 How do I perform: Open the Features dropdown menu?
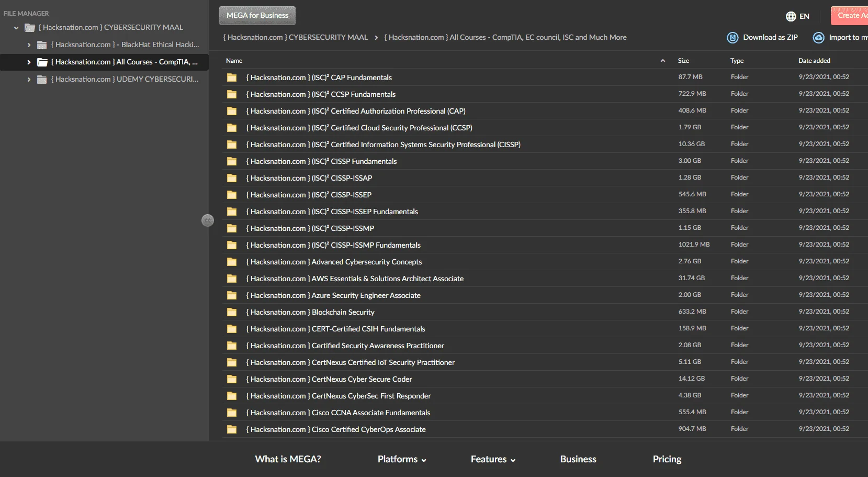(493, 459)
